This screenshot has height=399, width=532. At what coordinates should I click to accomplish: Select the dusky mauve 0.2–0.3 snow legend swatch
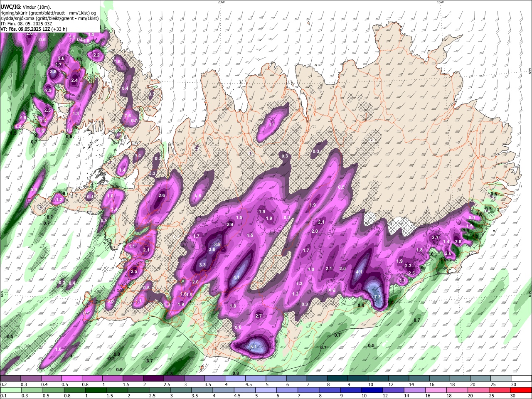(10, 379)
